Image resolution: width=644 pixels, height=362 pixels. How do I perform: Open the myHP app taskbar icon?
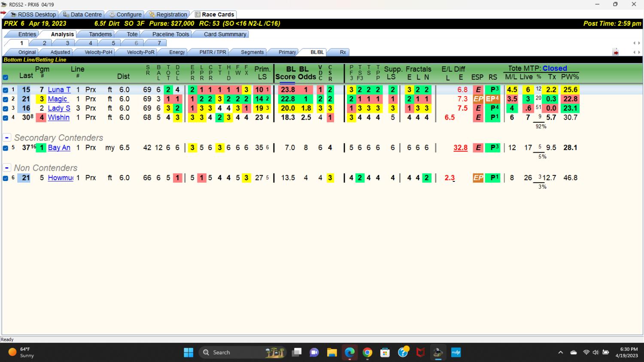pos(456,352)
